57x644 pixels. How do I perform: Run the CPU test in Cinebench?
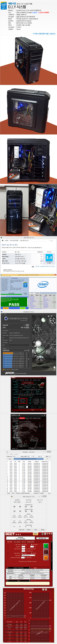[x=27, y=327]
